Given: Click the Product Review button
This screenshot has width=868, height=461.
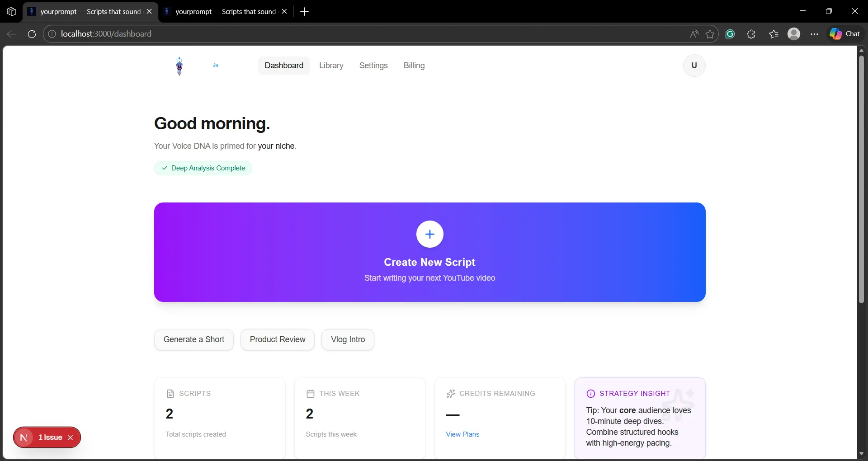Looking at the screenshot, I should (278, 339).
